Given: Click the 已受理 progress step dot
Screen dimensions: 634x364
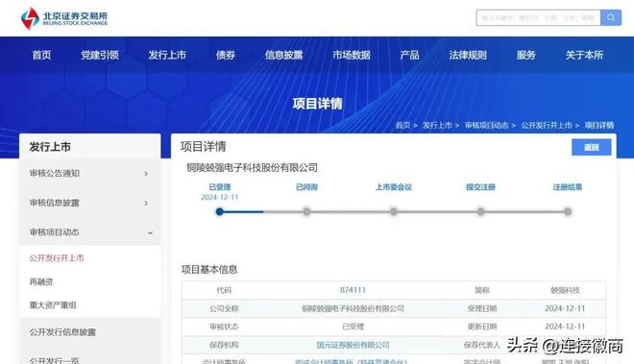Looking at the screenshot, I should click(x=220, y=211).
